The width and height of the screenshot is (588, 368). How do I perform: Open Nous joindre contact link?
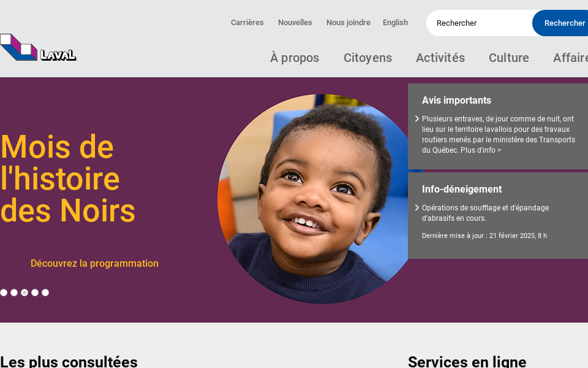click(349, 23)
